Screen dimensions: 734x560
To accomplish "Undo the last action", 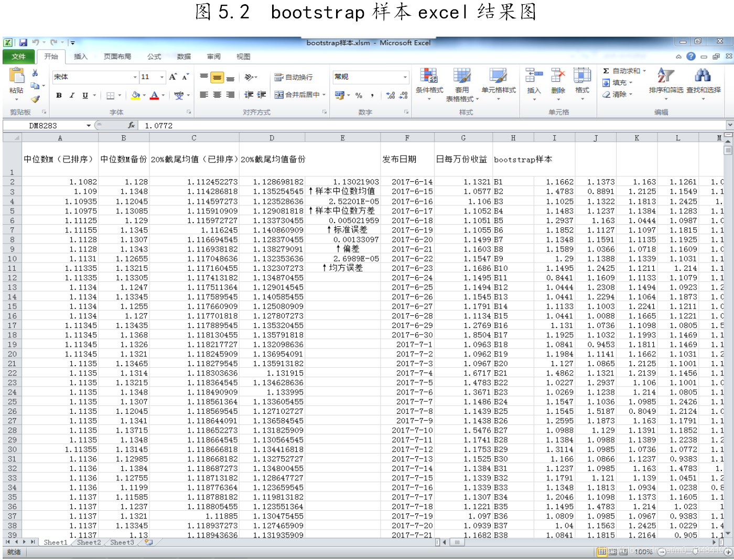I will click(36, 42).
